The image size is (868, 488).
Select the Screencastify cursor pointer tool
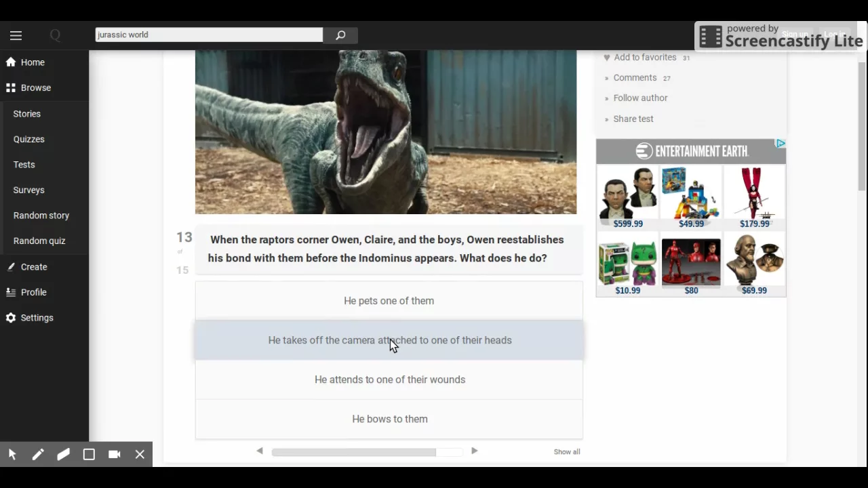pyautogui.click(x=12, y=455)
